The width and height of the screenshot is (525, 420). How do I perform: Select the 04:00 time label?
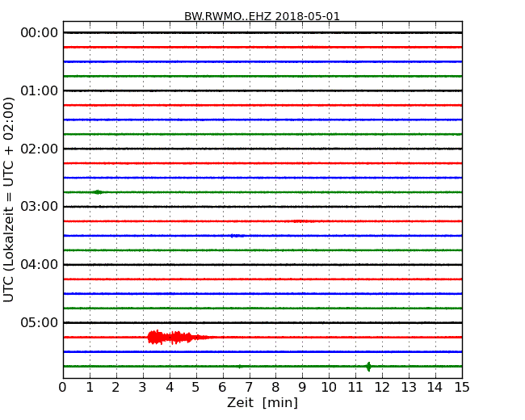coord(40,265)
